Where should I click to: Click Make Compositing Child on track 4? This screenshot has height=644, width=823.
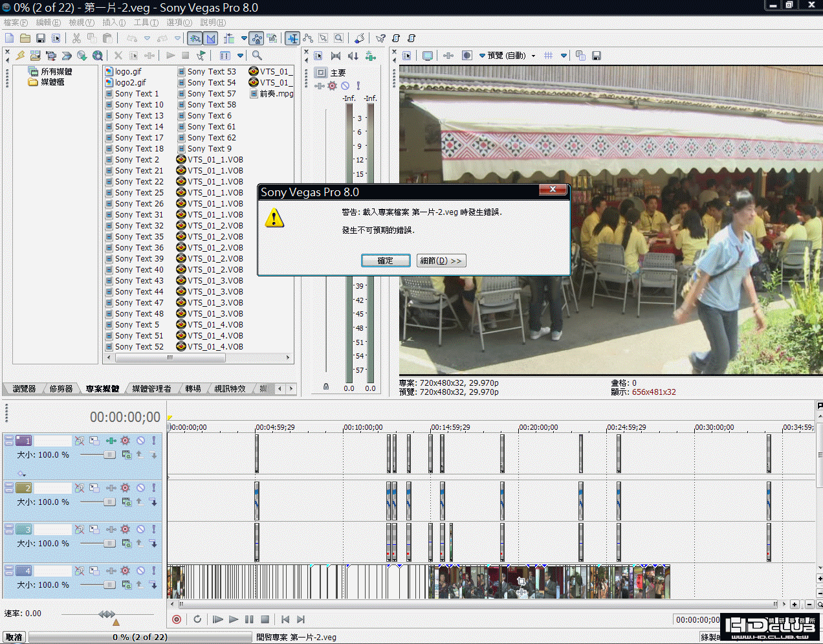[x=153, y=585]
